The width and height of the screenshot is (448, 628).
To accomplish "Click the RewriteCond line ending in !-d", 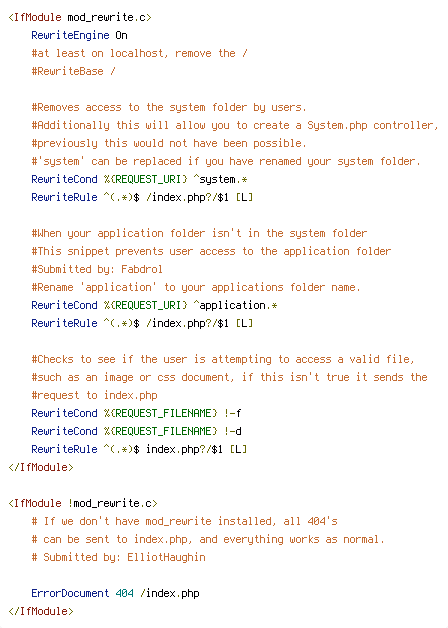I will coord(136,431).
